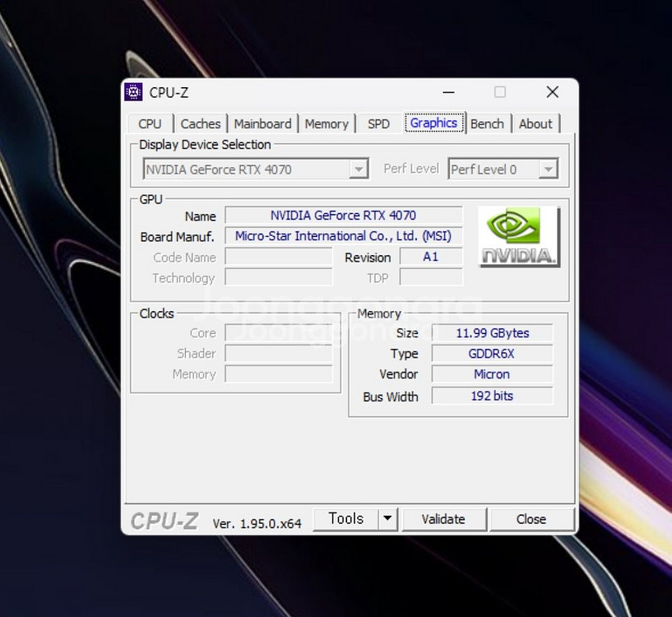
Task: Click the empty Memory clock field
Action: point(279,373)
